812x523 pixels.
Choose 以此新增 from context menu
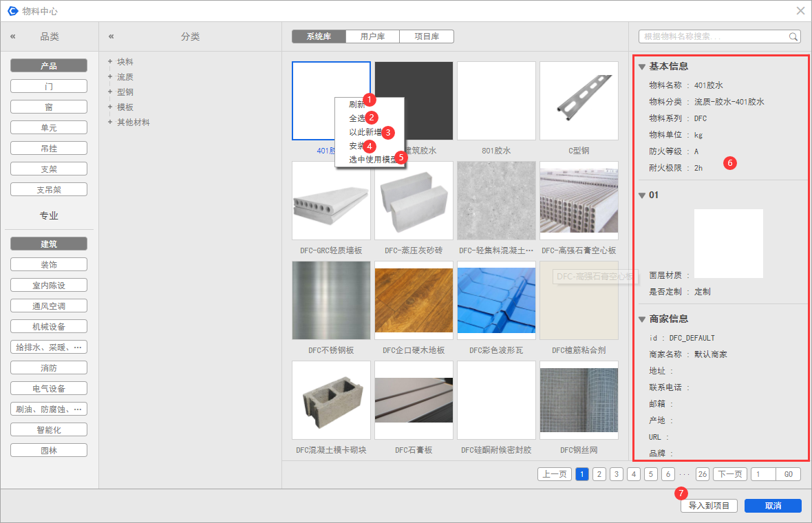pos(365,131)
